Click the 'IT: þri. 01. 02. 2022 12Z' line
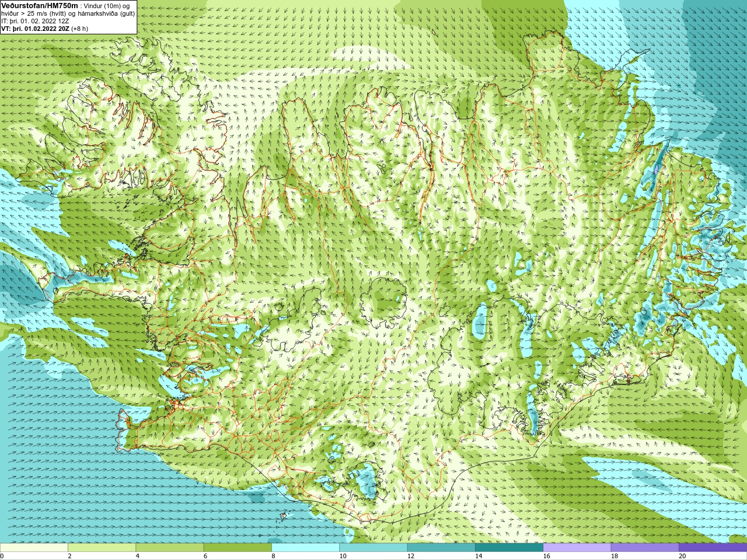This screenshot has height=560, width=747. (35, 21)
